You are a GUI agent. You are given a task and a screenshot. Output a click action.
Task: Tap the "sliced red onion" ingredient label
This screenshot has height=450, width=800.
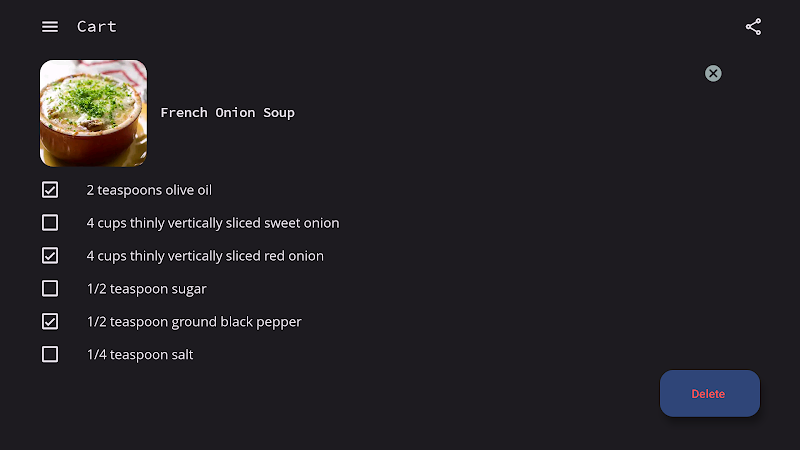click(x=205, y=256)
